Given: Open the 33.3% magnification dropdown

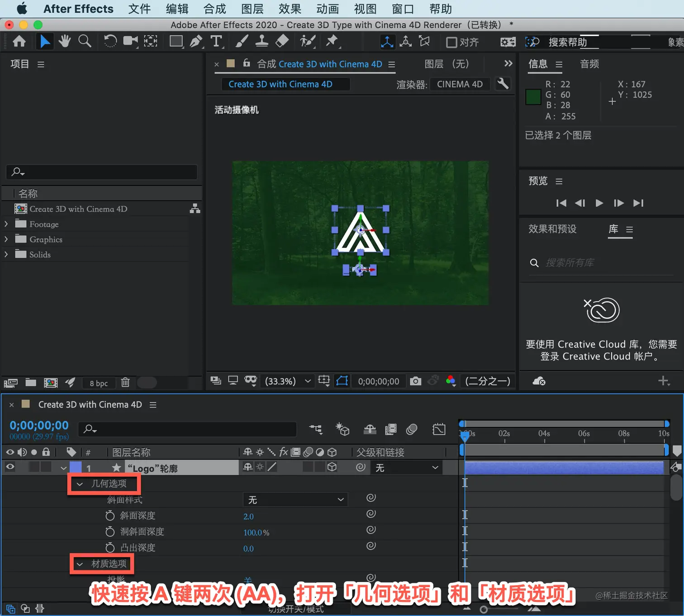Looking at the screenshot, I should click(288, 381).
